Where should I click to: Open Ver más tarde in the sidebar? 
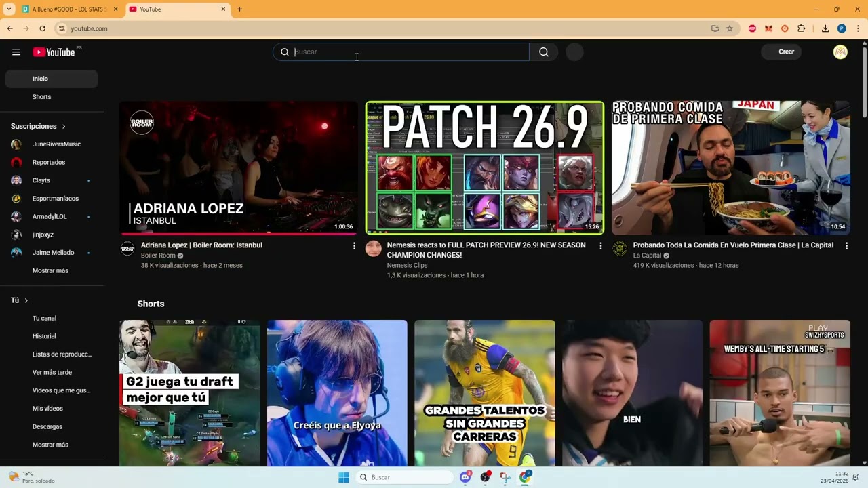pos(52,372)
